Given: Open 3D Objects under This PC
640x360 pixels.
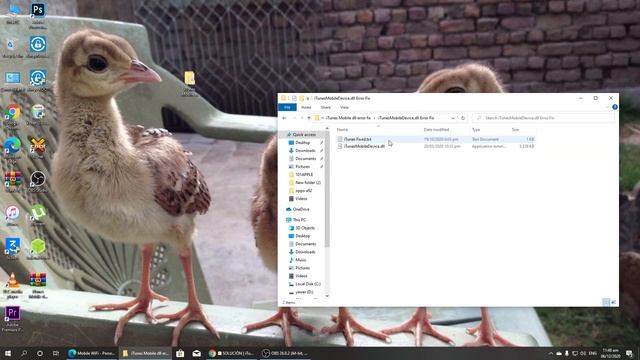Looking at the screenshot, I should [x=305, y=228].
